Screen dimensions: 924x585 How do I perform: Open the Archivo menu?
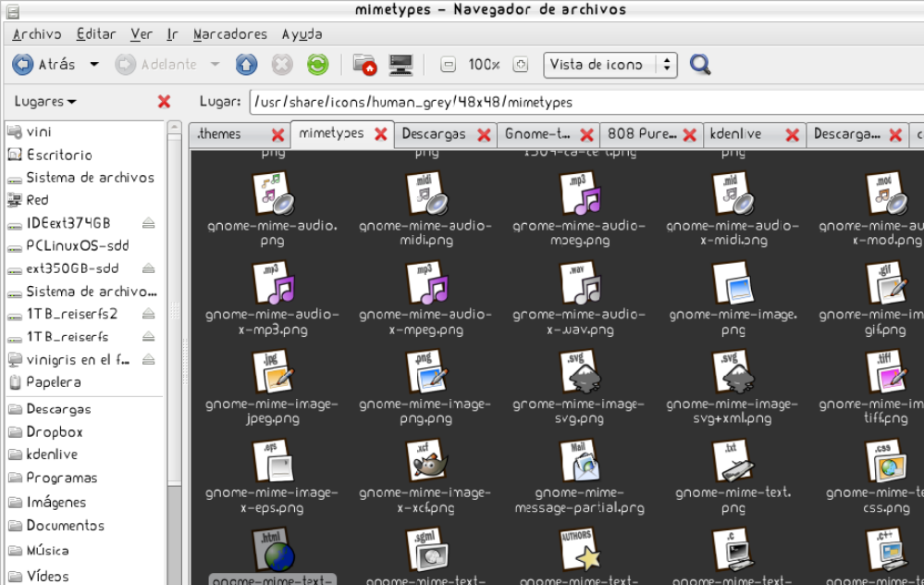[37, 34]
